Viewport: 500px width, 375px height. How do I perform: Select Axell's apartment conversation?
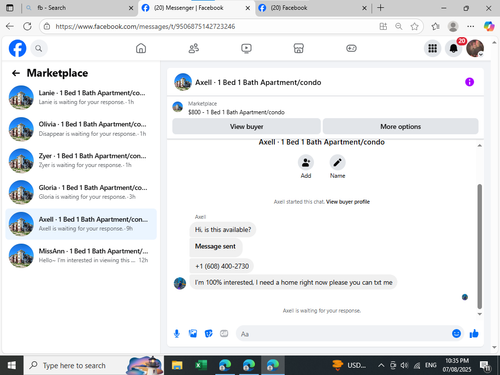[x=81, y=224]
